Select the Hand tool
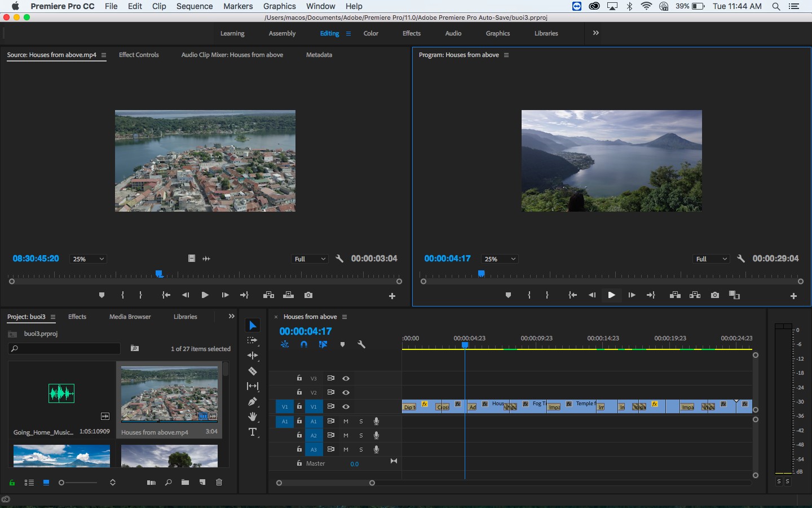The width and height of the screenshot is (812, 508). [253, 417]
